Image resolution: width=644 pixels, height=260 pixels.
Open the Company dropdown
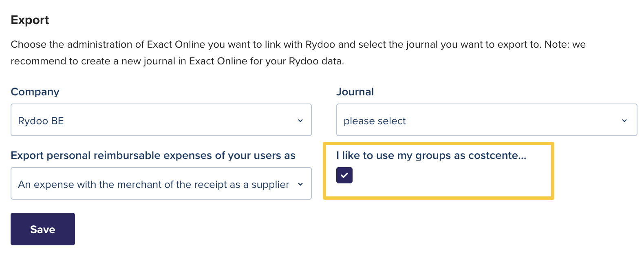pos(161,120)
